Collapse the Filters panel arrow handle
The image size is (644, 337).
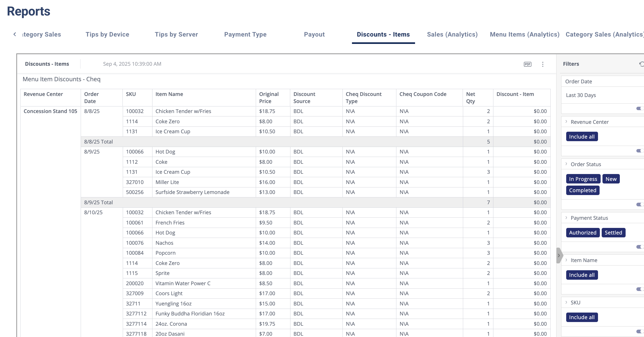559,255
